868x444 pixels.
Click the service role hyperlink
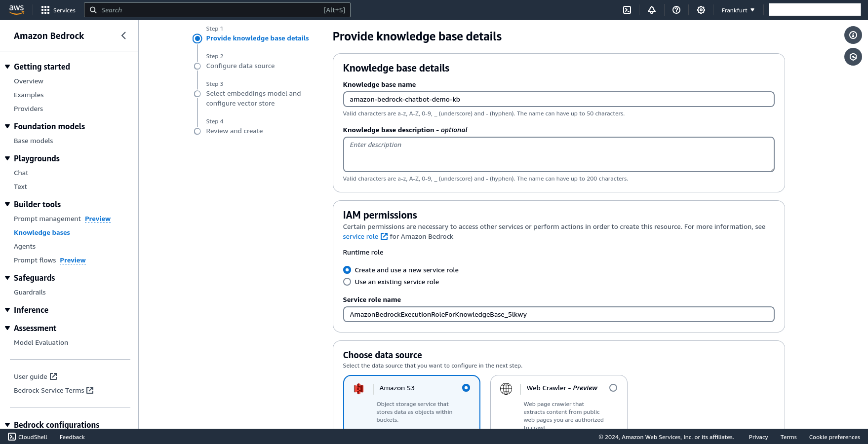[360, 236]
